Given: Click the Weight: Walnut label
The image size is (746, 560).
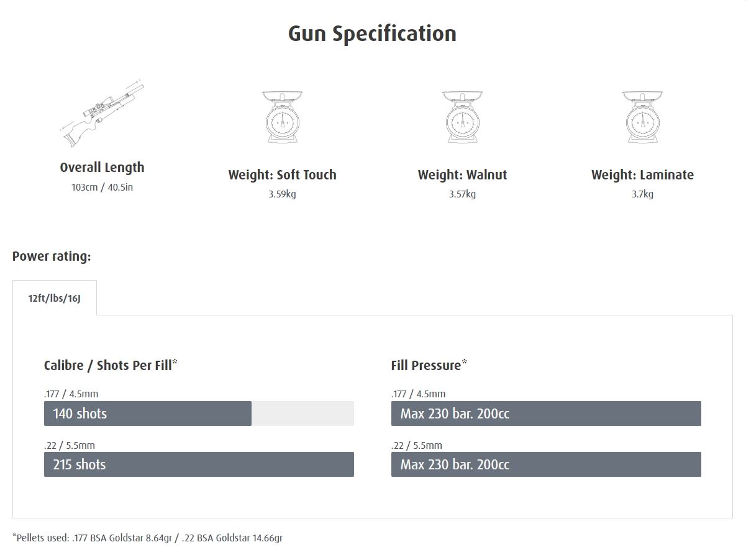Looking at the screenshot, I should (x=462, y=175).
